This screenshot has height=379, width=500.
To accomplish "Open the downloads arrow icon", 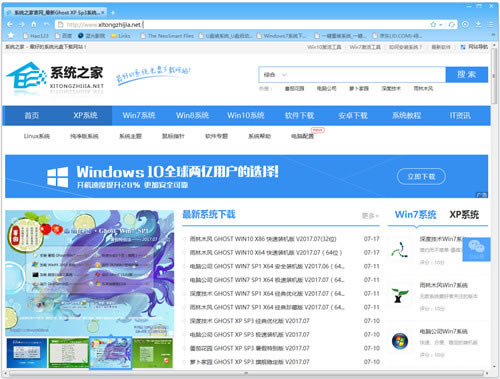I will tap(478, 24).
